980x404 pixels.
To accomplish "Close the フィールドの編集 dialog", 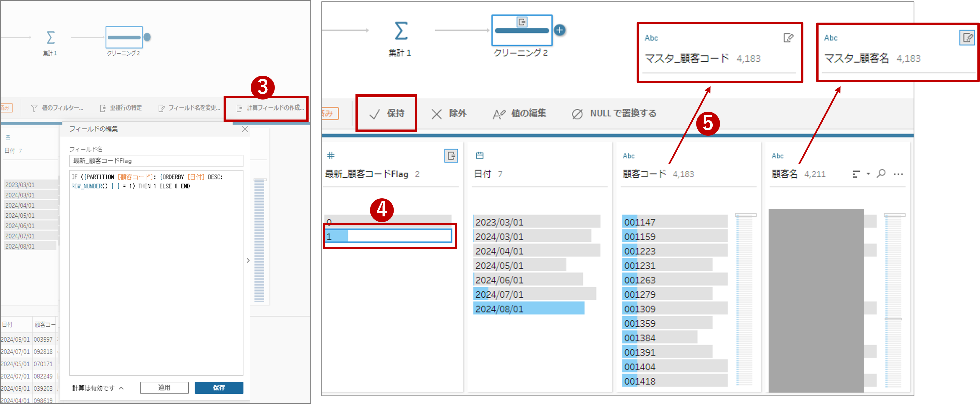I will click(x=245, y=129).
